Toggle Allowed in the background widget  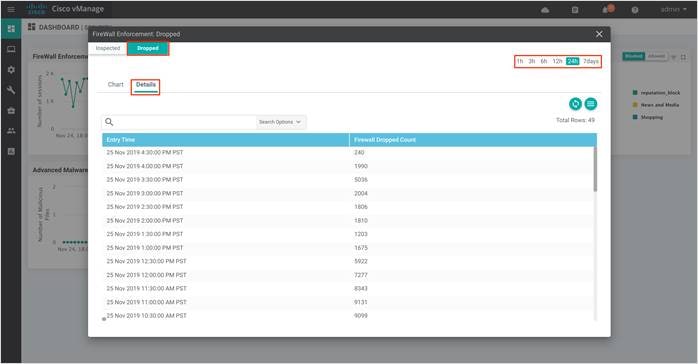point(656,56)
